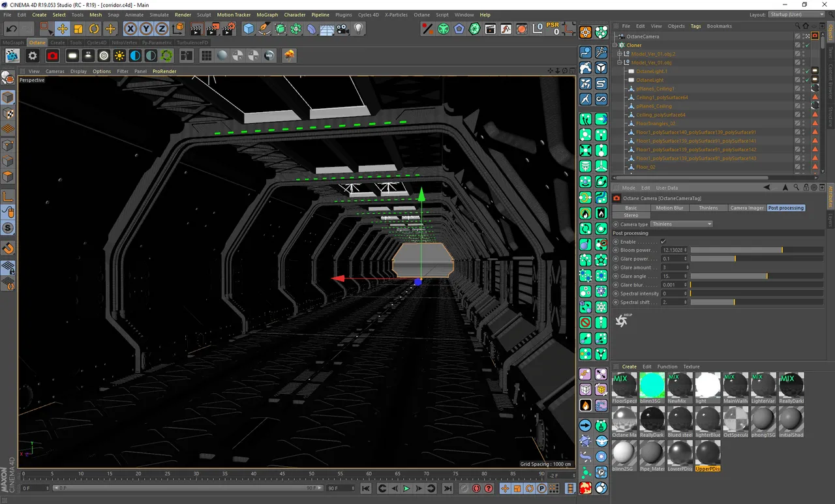
Task: Click Render View clapperboard icon
Action: pyautogui.click(x=196, y=29)
